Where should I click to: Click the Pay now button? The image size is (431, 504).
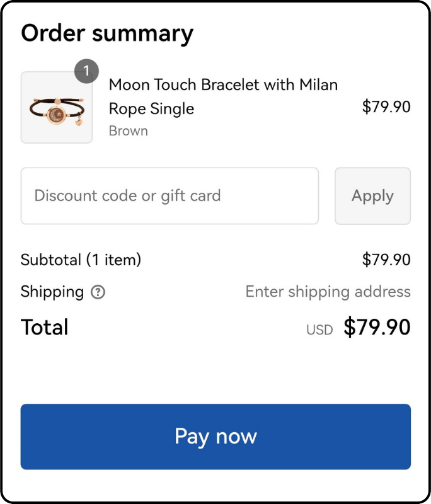point(215,437)
